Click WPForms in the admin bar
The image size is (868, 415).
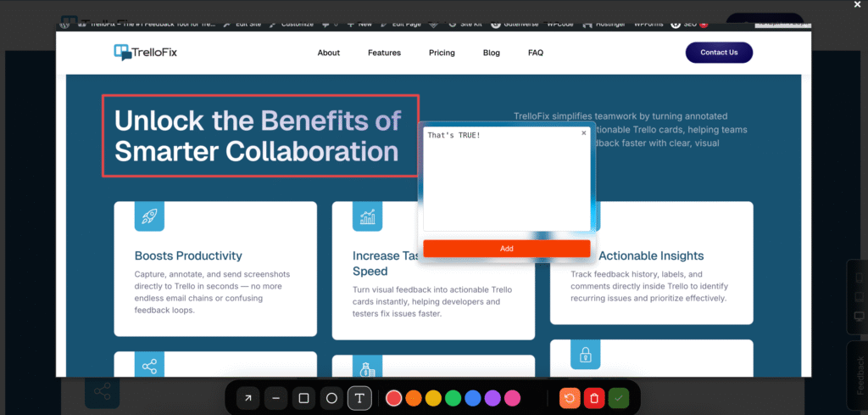click(648, 25)
